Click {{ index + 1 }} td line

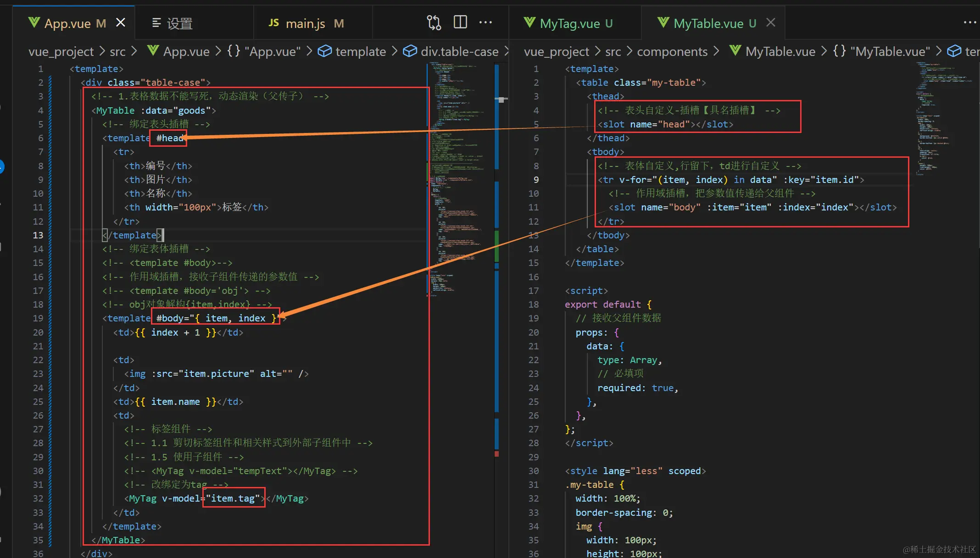[178, 332]
